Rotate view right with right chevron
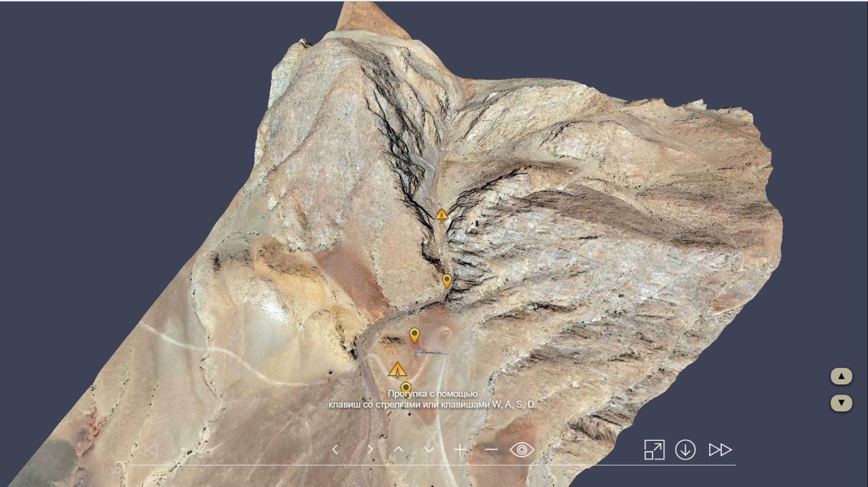This screenshot has width=868, height=487. [x=370, y=449]
